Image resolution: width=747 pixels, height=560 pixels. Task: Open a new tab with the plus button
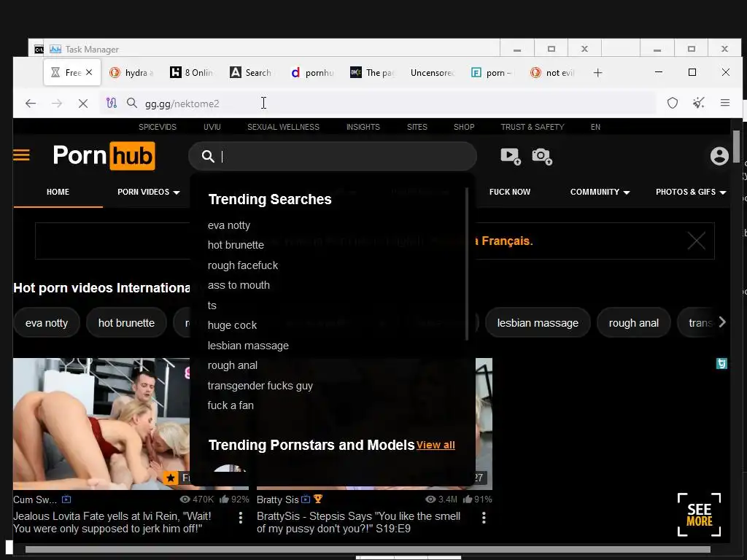pos(598,73)
